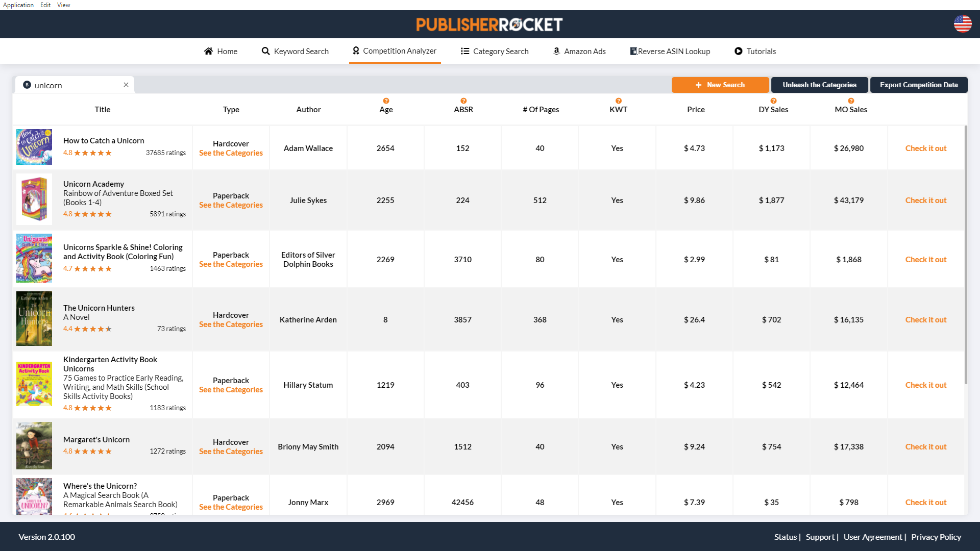Screen dimensions: 980x551
Task: Check it out for How to Catch a Unicorn
Action: coord(926,148)
